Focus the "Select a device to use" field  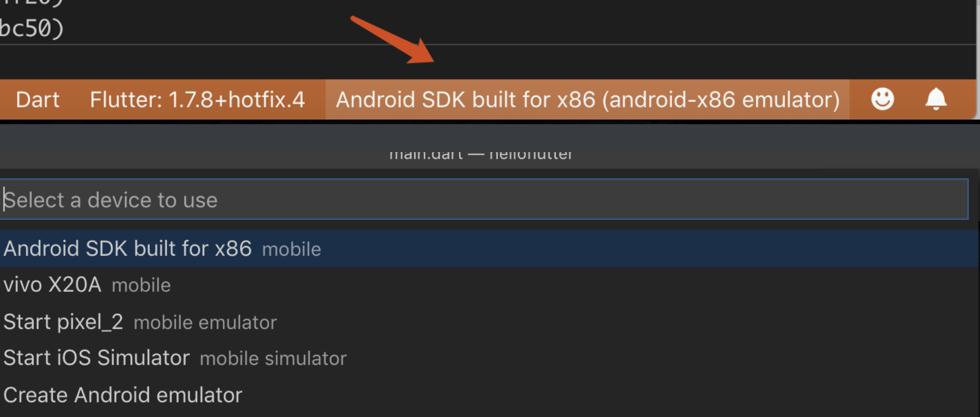pos(484,200)
